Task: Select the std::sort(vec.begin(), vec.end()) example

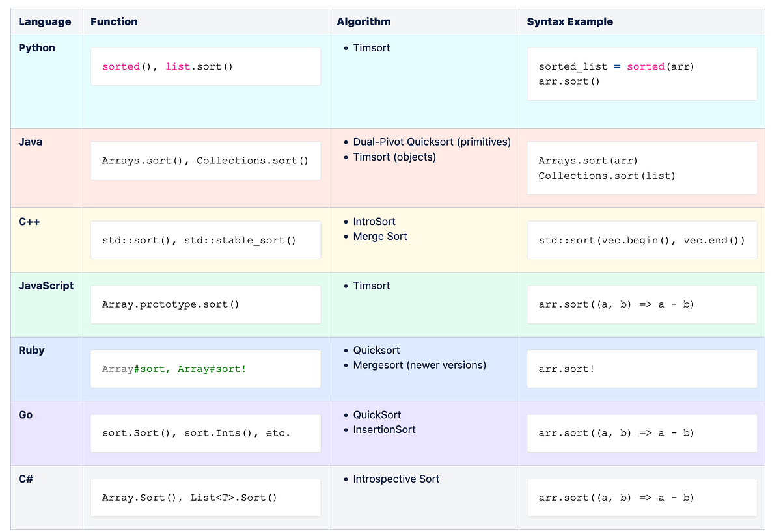Action: 642,240
